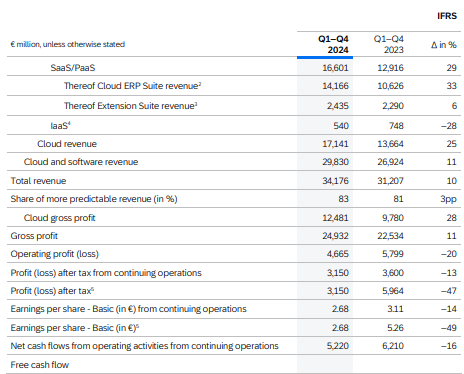This screenshot has width=464, height=374.
Task: Select the Q1–Q4 2024 column header
Action: pos(333,44)
